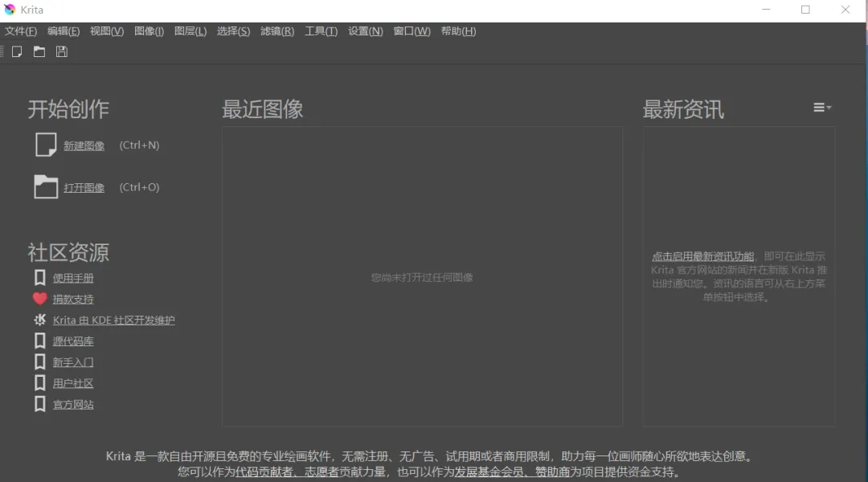Image resolution: width=868 pixels, height=482 pixels.
Task: Click the (Ctrl+O) shortcut hint text
Action: 140,187
